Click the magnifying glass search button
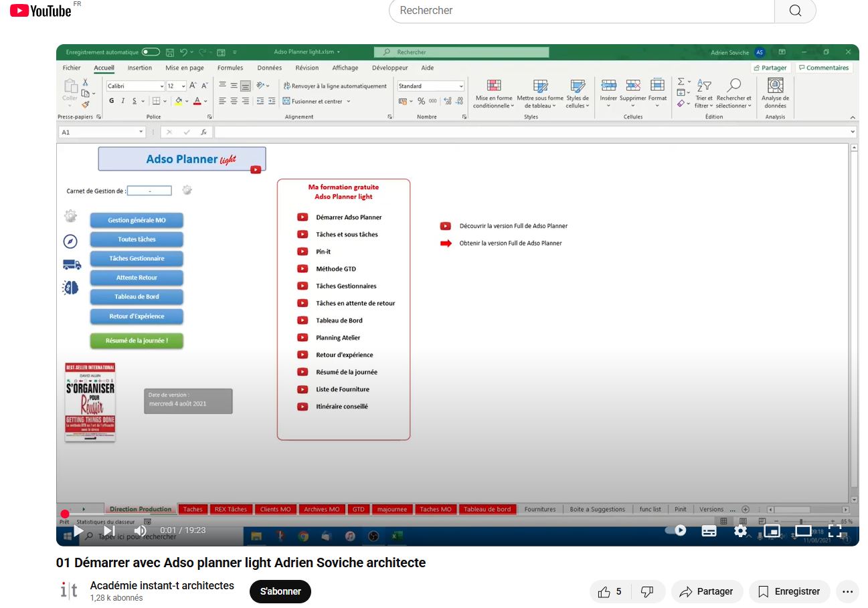This screenshot has height=608, width=868. (x=794, y=11)
